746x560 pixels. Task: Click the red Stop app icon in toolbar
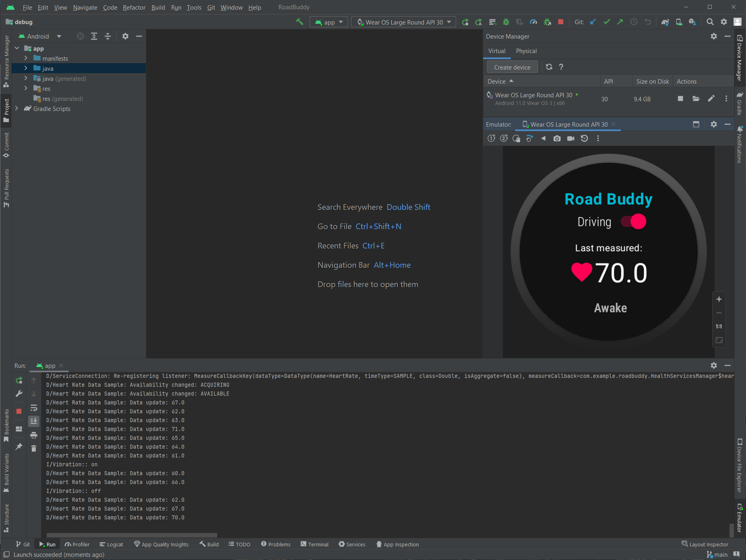561,22
